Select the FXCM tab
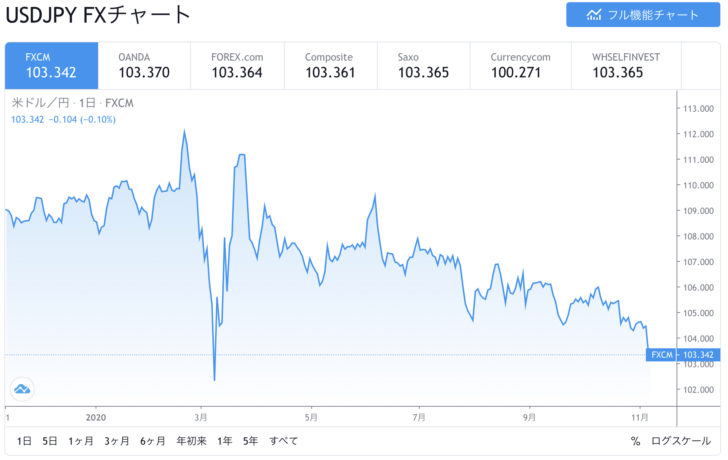 pyautogui.click(x=52, y=65)
